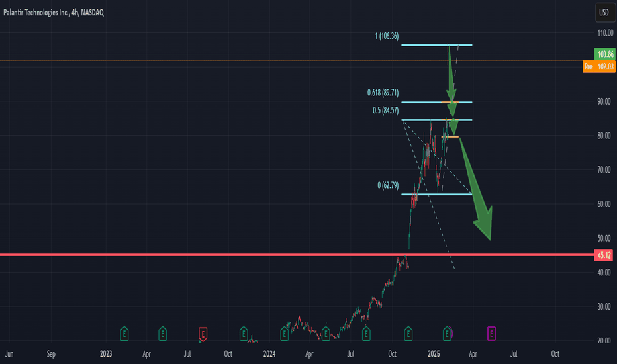Select the Fibonacci label "0 (62.79)"
The height and width of the screenshot is (364, 617).
pos(388,185)
